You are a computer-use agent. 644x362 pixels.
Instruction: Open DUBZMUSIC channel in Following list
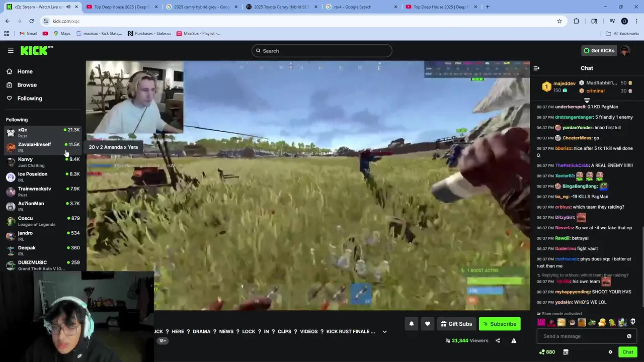[43, 265]
